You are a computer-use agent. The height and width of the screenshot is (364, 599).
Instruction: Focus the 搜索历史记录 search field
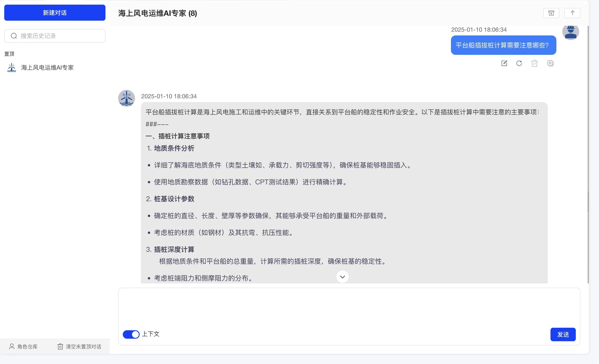61,36
